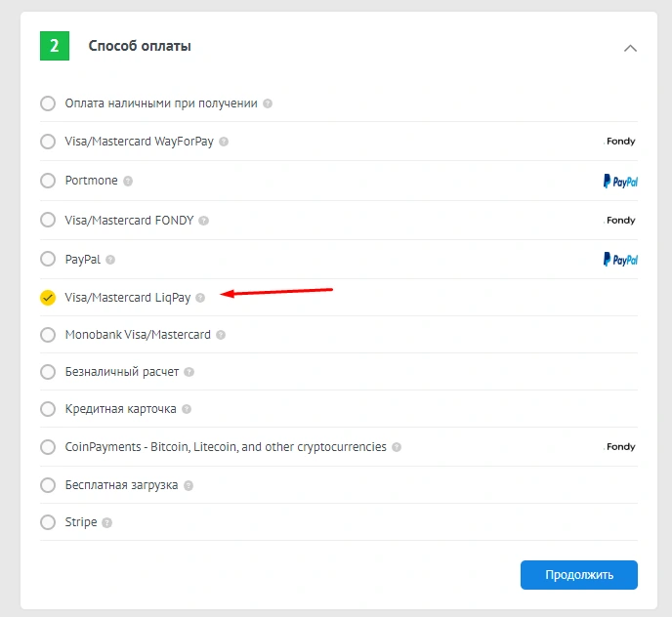Select Бесплатная загрузка radio button

tap(48, 485)
